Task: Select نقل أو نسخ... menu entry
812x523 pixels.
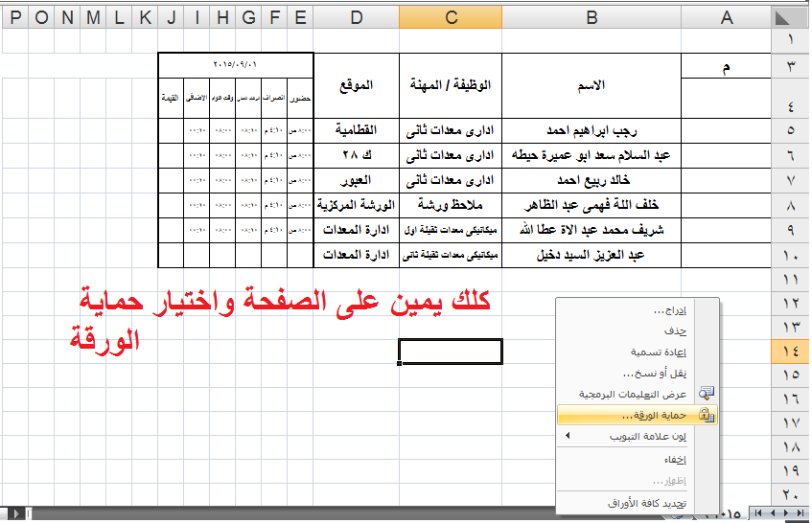Action: 638,373
